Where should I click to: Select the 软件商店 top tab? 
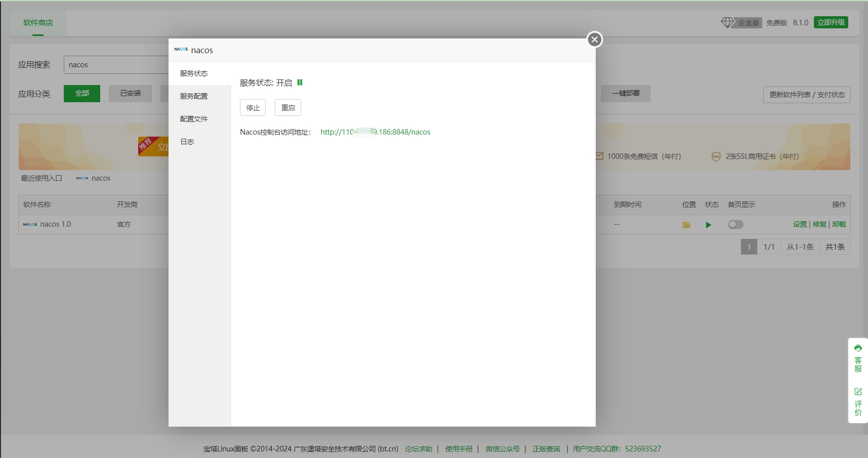pyautogui.click(x=38, y=23)
